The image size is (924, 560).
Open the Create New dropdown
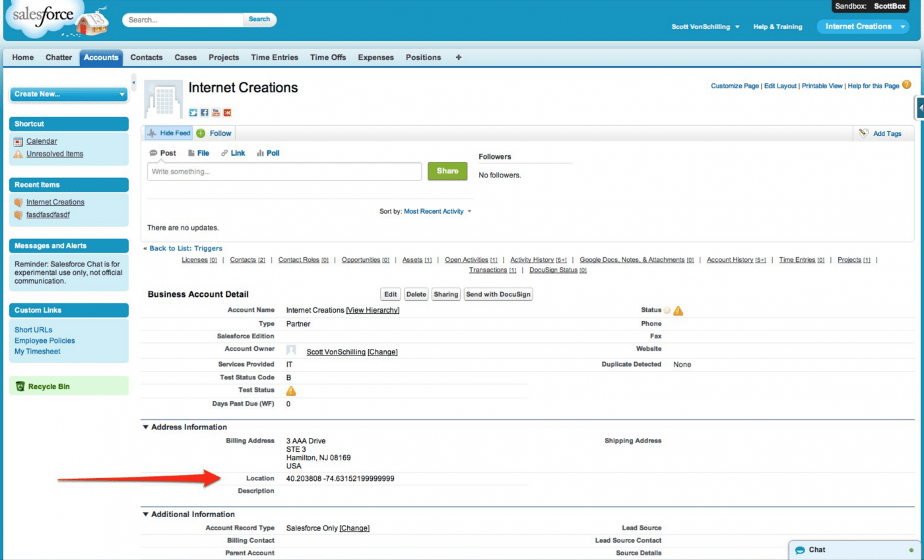pyautogui.click(x=69, y=94)
